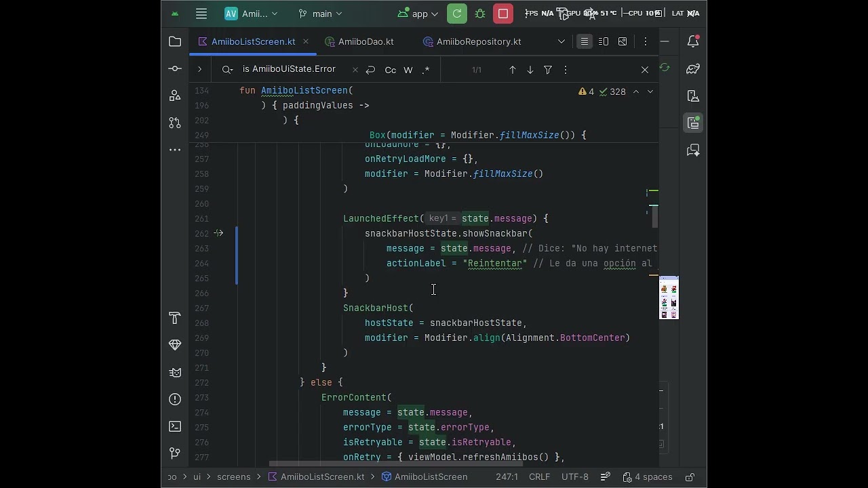Switch to AmiiboRepository.kt tab

tap(472, 41)
